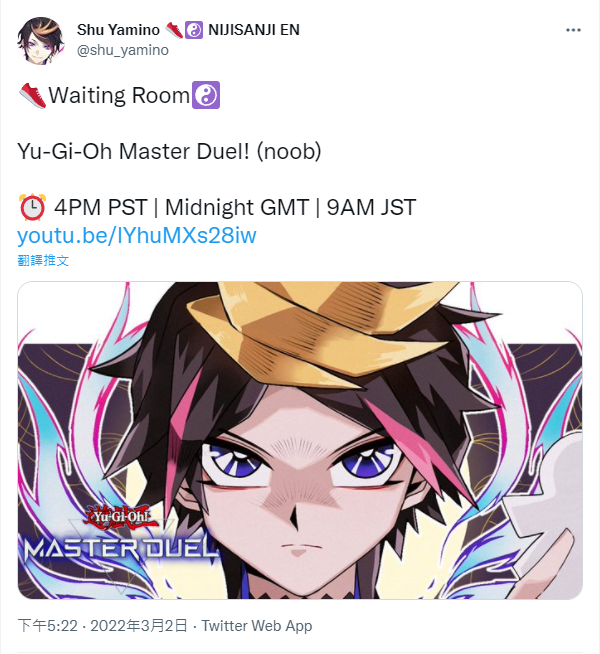The image size is (600, 654).
Task: Click the Yu-Gi-Oh Master Duel! (noob) text
Action: (169, 151)
